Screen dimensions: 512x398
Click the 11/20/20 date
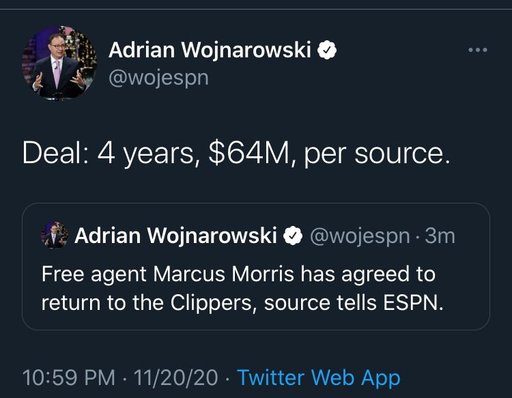click(176, 378)
